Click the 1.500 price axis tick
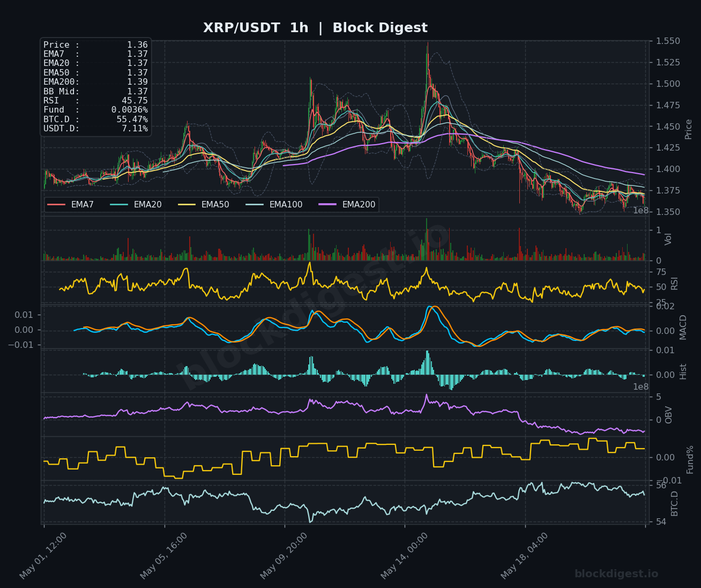The width and height of the screenshot is (701, 588). (668, 84)
